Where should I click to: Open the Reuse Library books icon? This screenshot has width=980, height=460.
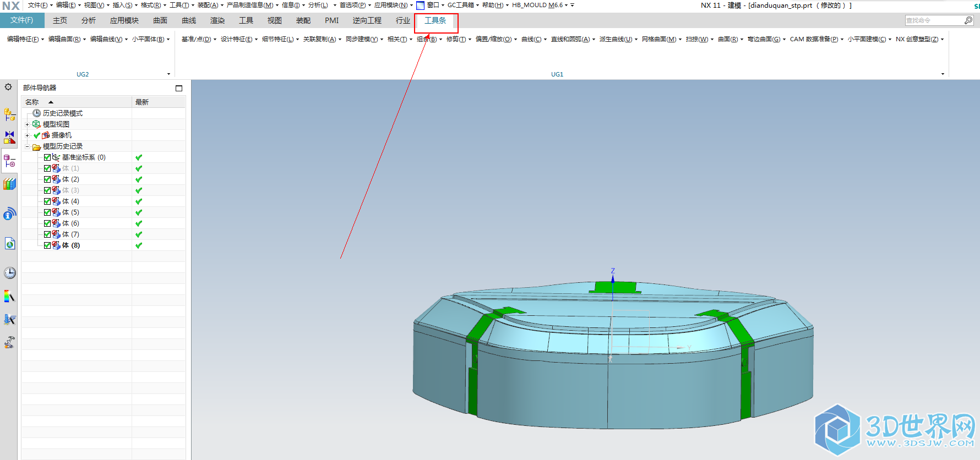tap(9, 184)
